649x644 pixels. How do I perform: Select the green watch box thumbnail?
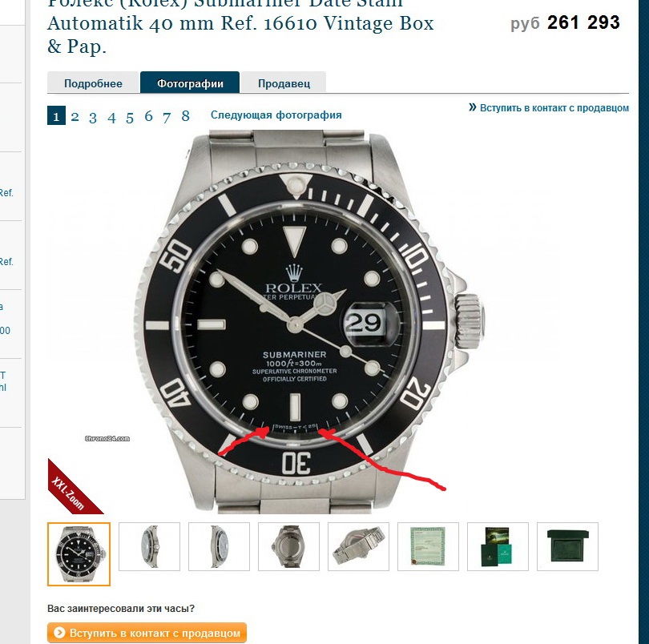click(567, 546)
